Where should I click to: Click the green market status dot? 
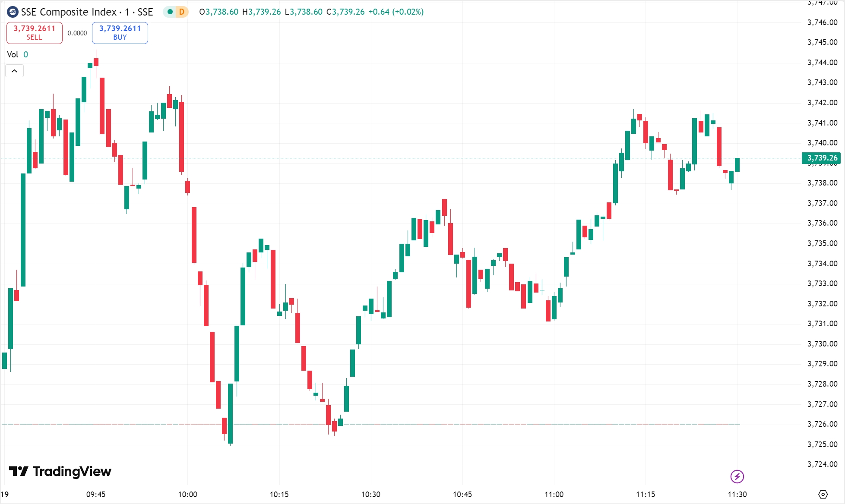[170, 12]
